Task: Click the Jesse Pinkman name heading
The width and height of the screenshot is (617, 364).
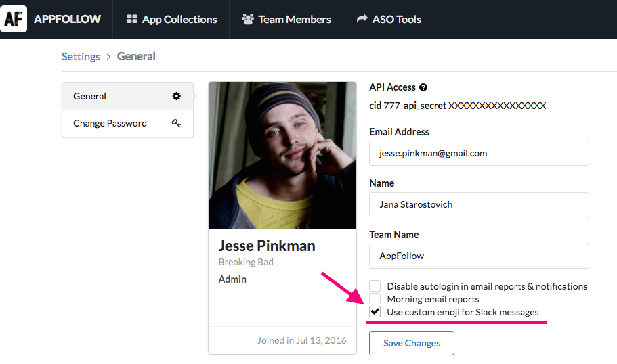Action: point(267,246)
